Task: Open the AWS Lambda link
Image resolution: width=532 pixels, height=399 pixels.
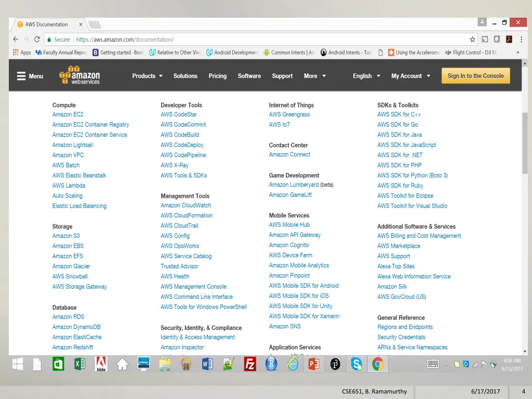Action: [69, 185]
